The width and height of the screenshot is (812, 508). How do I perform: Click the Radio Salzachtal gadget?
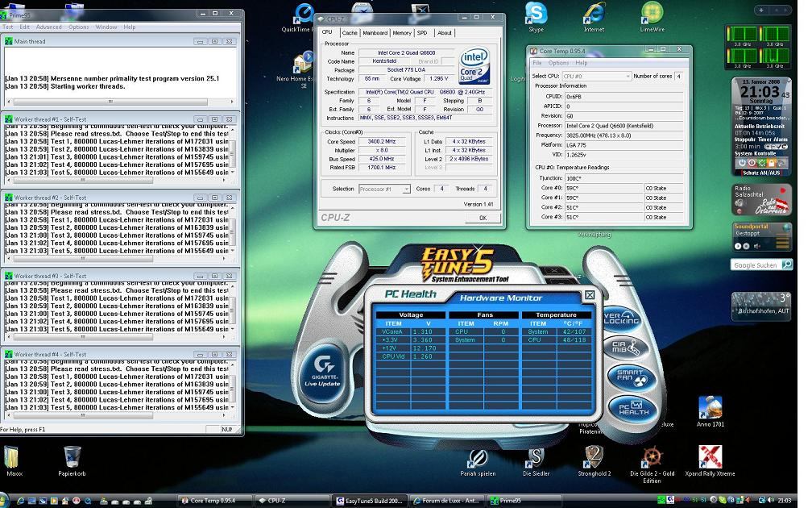[x=761, y=200]
